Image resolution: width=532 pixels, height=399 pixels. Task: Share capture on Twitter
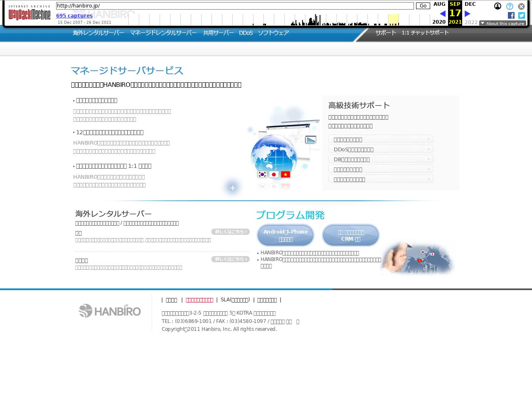522,15
